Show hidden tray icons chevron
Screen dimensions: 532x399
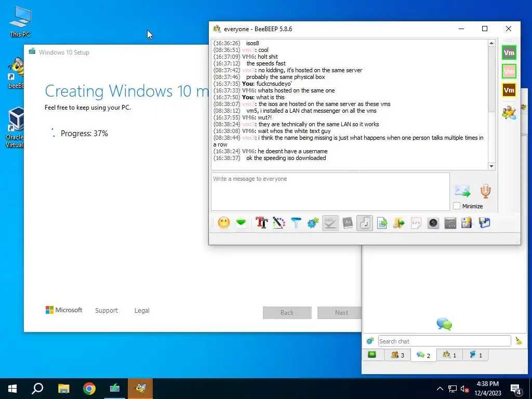440,389
